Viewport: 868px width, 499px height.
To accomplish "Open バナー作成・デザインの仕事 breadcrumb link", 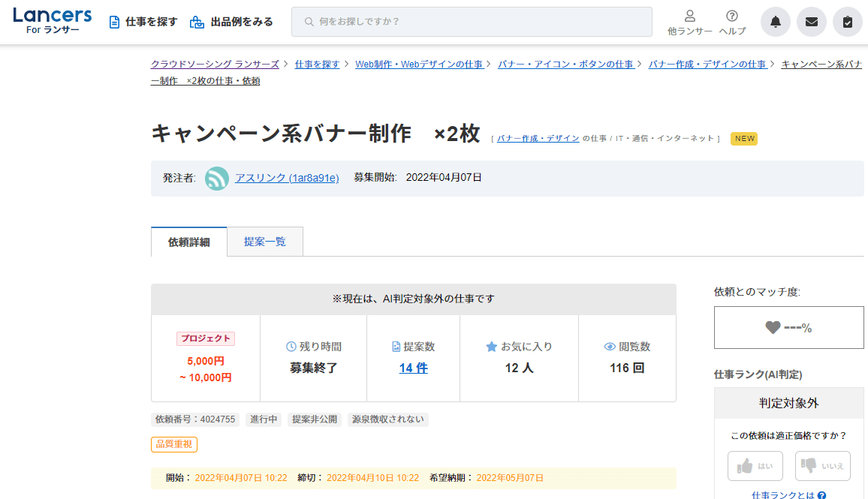I will click(707, 65).
